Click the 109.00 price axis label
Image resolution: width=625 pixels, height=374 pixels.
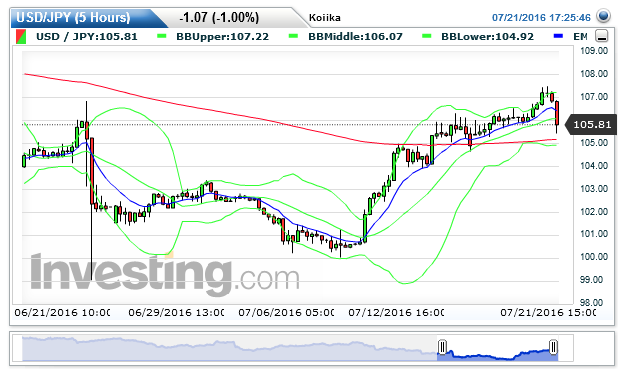(594, 51)
